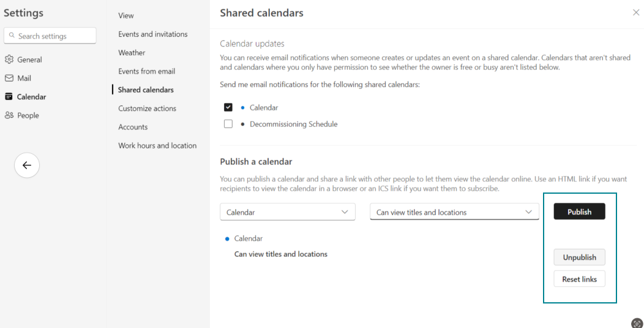
Task: Open Work hours and location settings
Action: click(157, 146)
